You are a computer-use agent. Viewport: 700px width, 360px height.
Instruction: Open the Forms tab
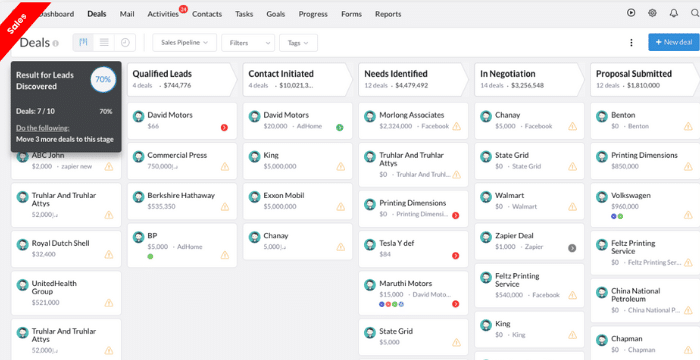351,14
